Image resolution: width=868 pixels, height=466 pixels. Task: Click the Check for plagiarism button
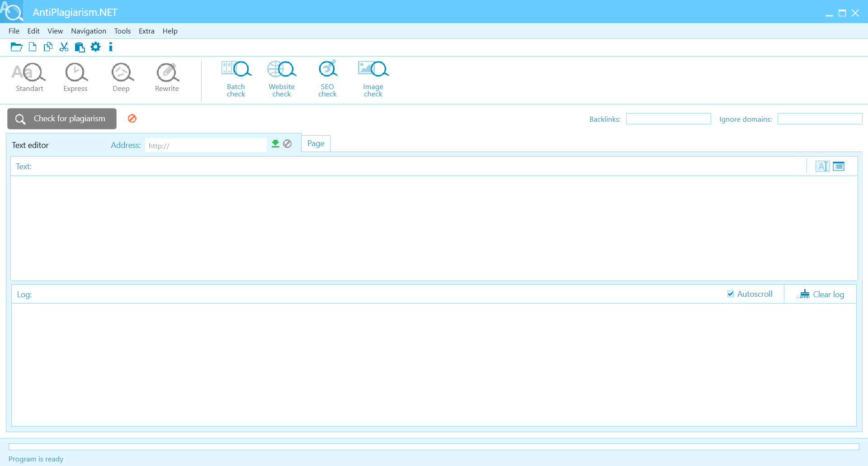click(x=62, y=119)
